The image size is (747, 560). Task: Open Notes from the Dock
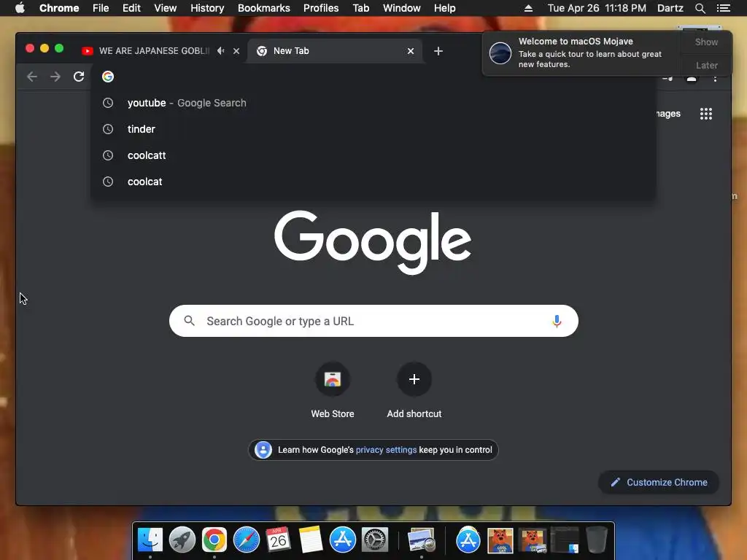point(311,540)
